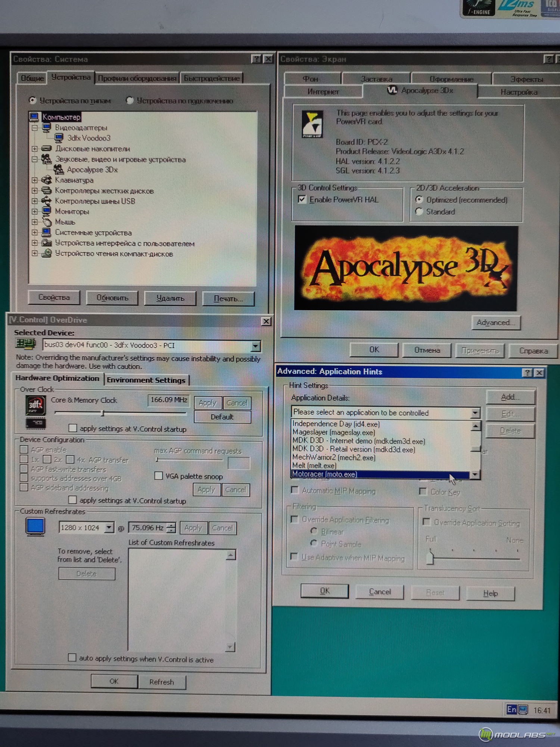This screenshot has width=560, height=747.
Task: Open the Настройка tab in display properties
Action: click(519, 92)
